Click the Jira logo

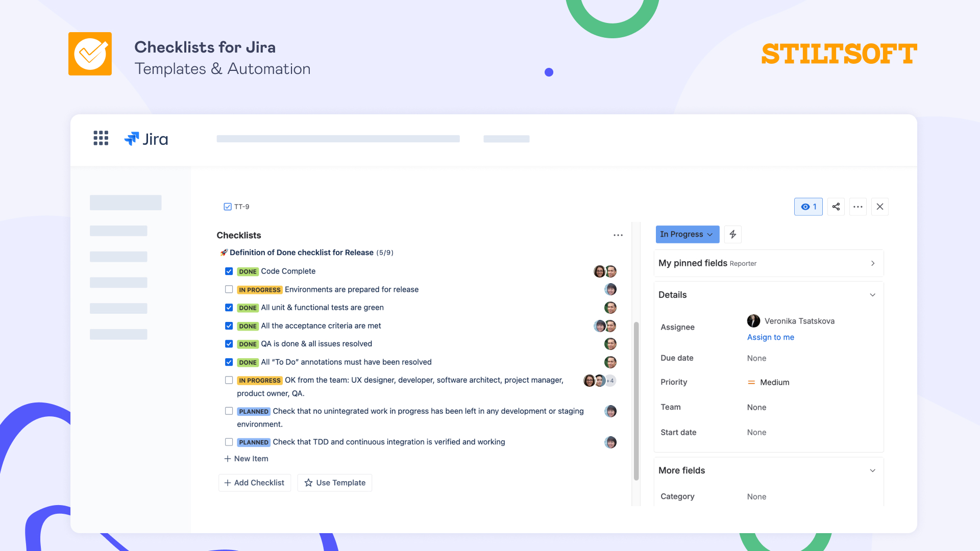(146, 139)
